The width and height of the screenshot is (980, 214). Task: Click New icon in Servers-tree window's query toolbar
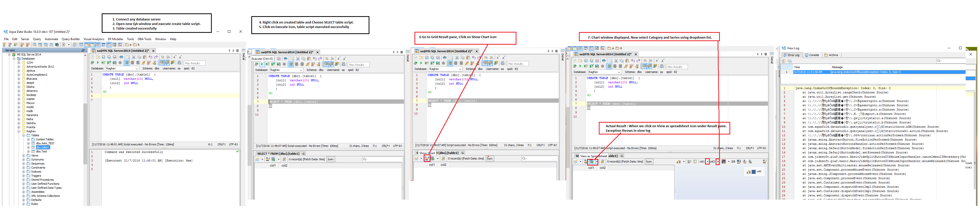(92, 57)
